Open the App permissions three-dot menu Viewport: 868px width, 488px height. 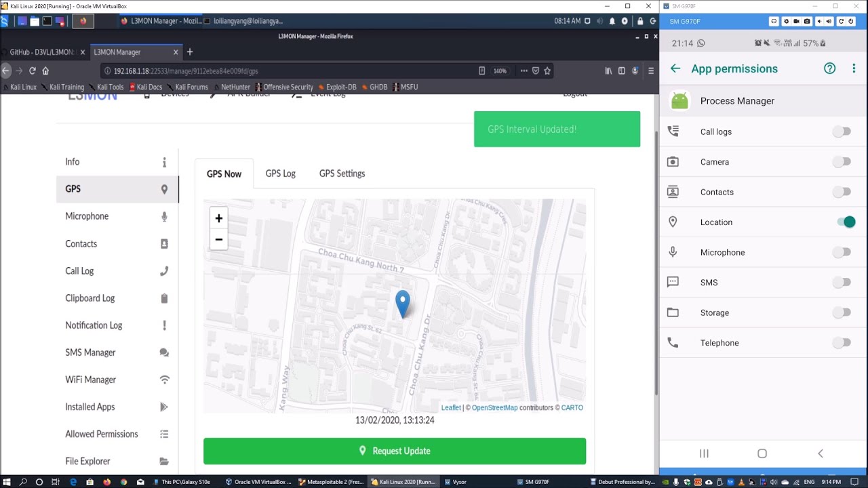854,68
